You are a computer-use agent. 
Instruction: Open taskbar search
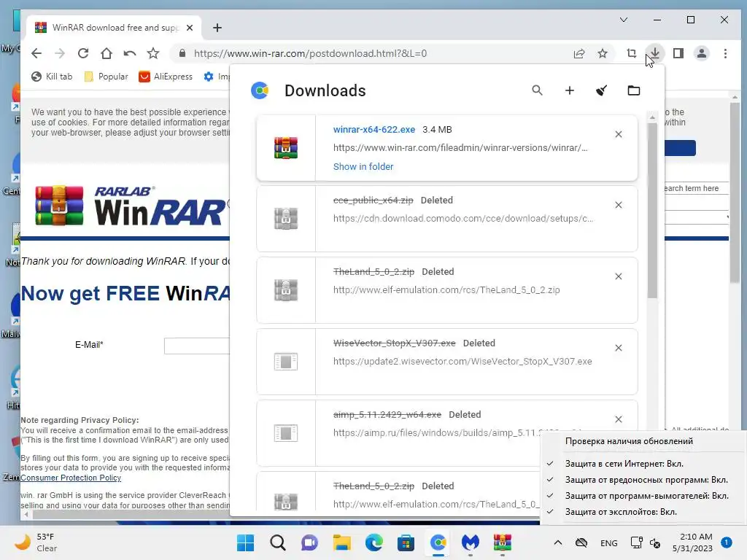(x=277, y=542)
